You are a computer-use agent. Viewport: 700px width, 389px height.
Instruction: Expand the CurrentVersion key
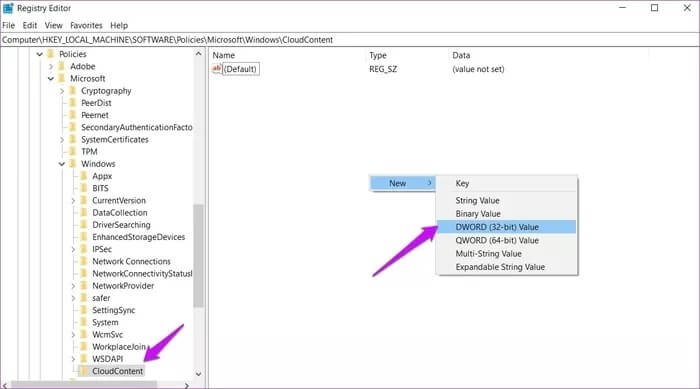(73, 201)
